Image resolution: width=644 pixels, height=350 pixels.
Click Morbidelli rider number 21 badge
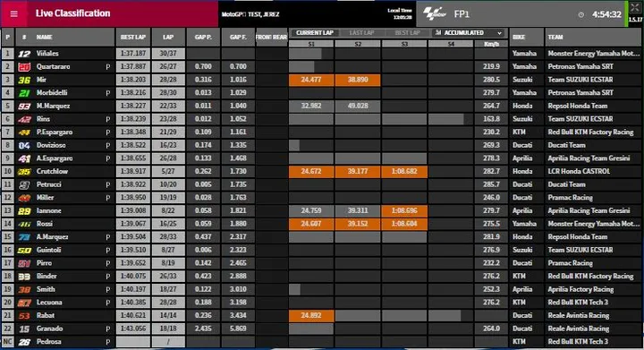point(24,93)
